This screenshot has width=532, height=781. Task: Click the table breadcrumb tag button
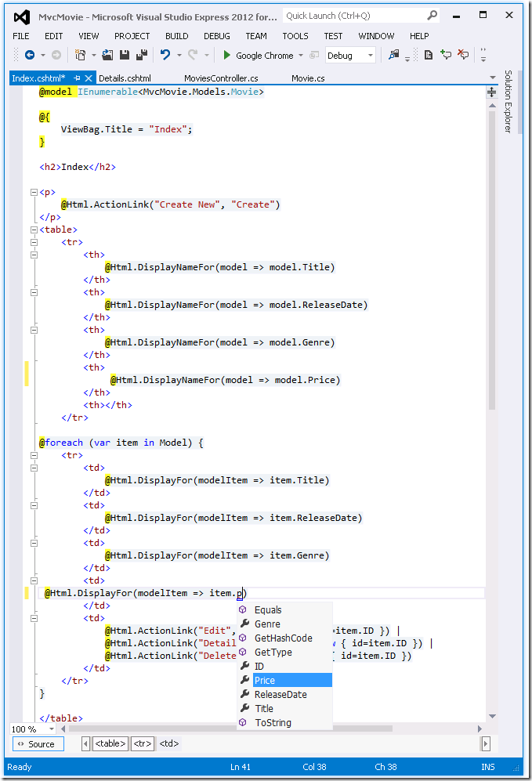coord(110,744)
